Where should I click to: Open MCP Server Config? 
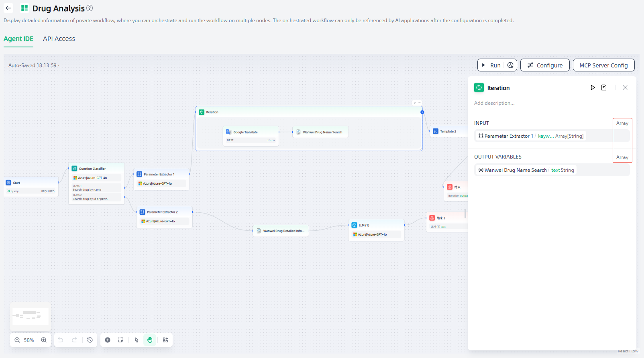(x=603, y=65)
